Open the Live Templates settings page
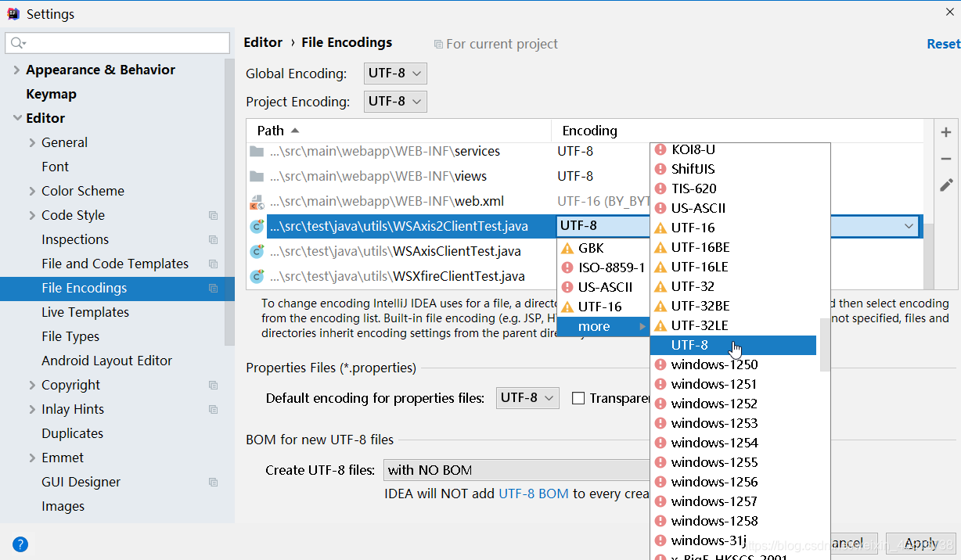 (85, 312)
